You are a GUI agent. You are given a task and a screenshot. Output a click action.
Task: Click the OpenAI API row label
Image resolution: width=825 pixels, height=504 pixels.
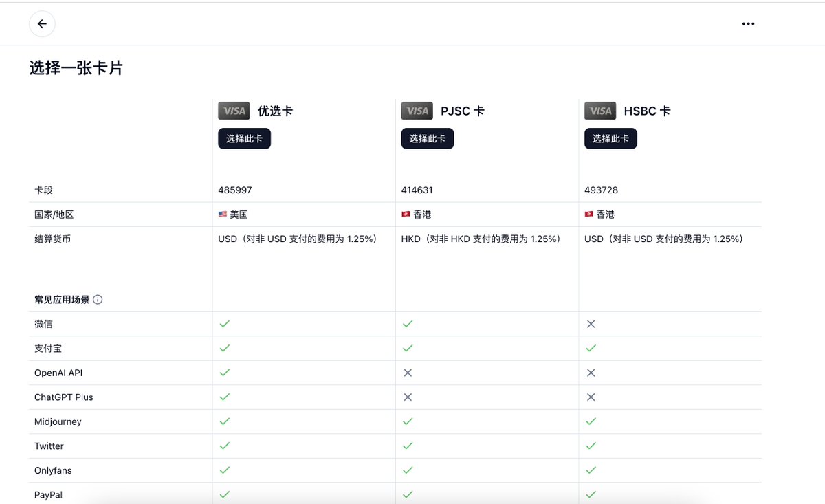pos(58,373)
